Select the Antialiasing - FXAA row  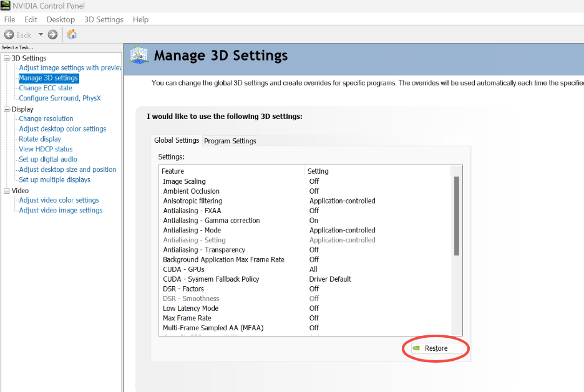point(305,211)
